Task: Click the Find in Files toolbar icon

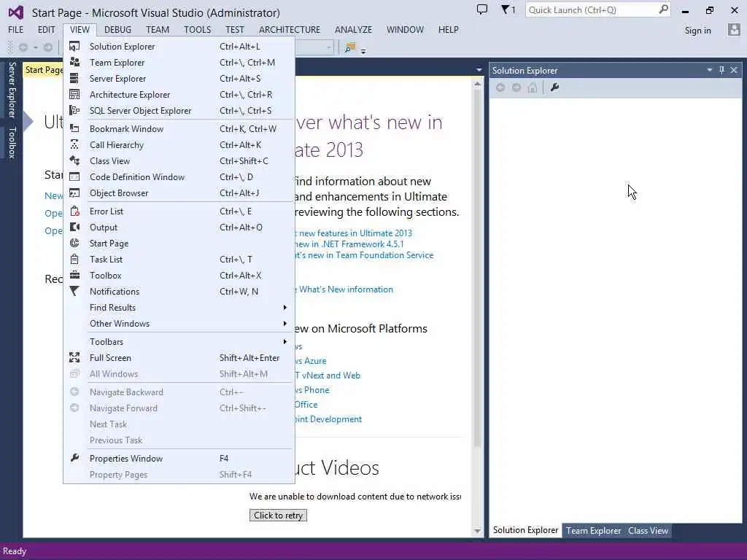Action: point(350,47)
